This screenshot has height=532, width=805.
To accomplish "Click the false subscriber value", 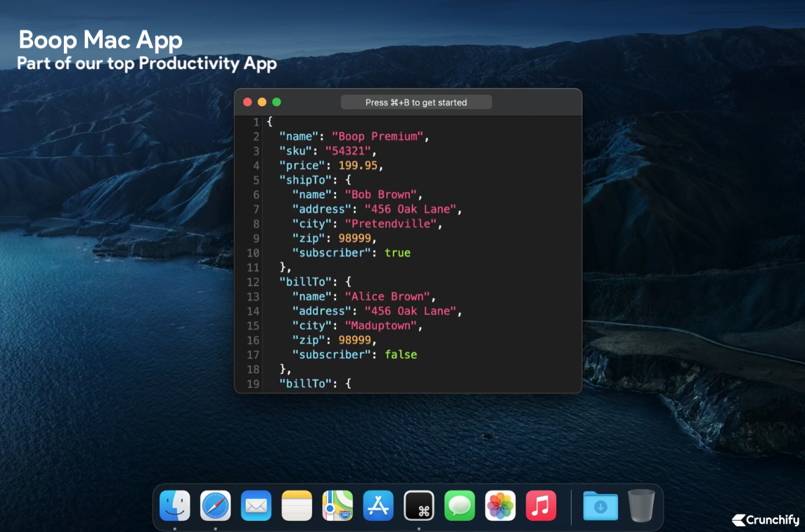I will coord(401,354).
